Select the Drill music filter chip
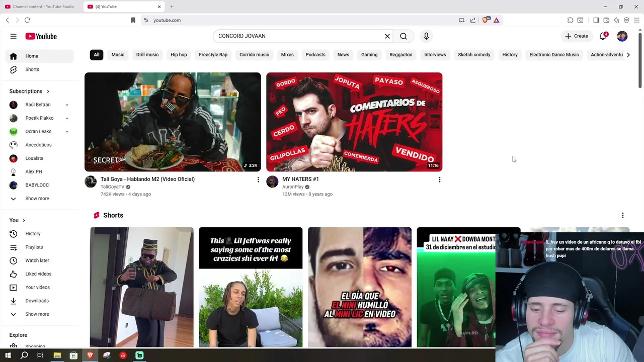This screenshot has height=362, width=644. click(x=147, y=55)
